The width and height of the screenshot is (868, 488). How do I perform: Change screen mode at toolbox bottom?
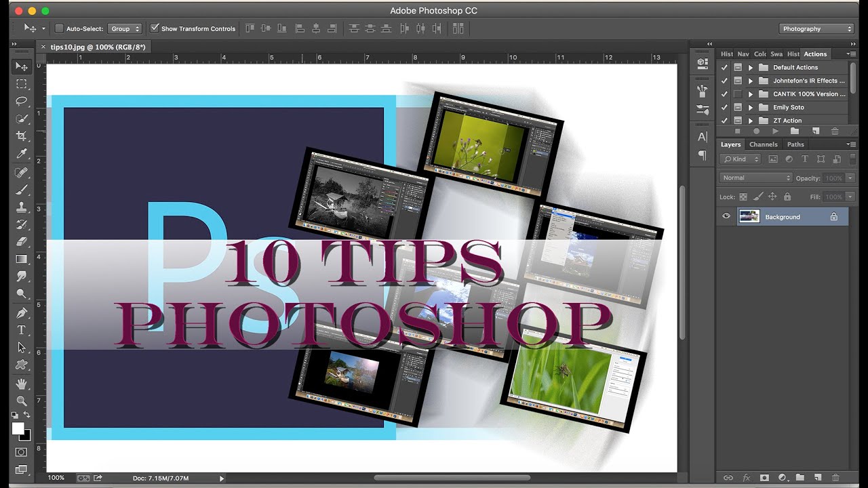pyautogui.click(x=22, y=469)
